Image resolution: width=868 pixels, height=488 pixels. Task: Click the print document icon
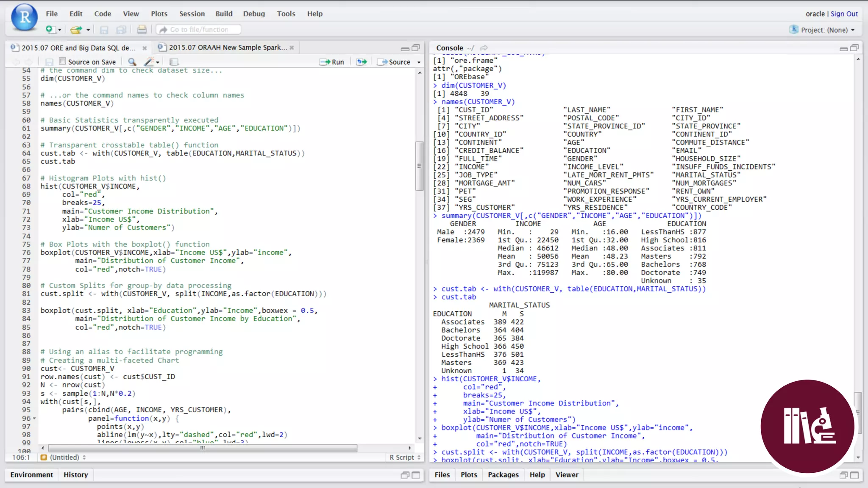click(x=142, y=30)
